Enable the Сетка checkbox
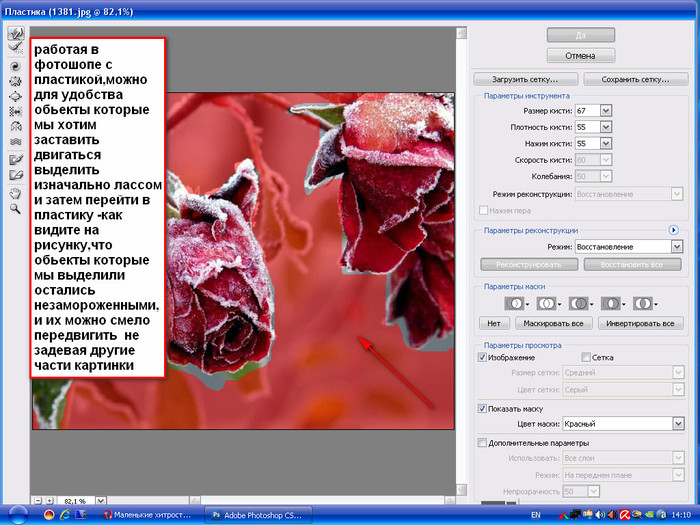The width and height of the screenshot is (700, 525). 586,357
